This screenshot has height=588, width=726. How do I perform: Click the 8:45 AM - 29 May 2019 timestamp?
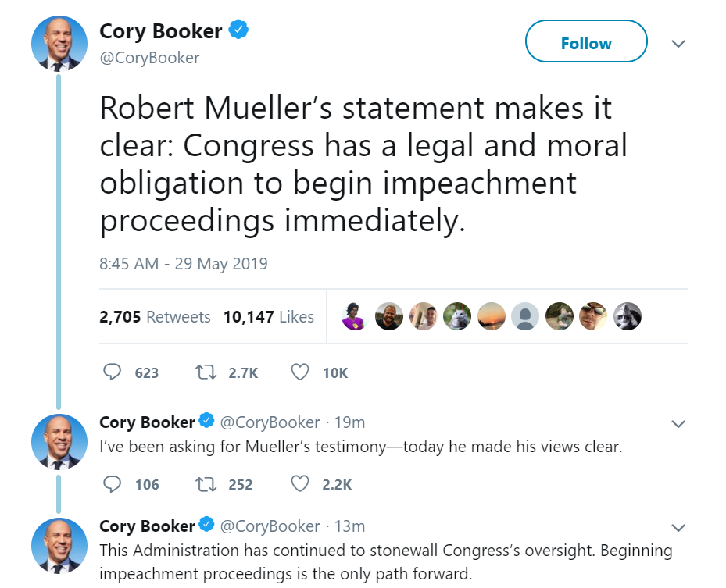184,264
